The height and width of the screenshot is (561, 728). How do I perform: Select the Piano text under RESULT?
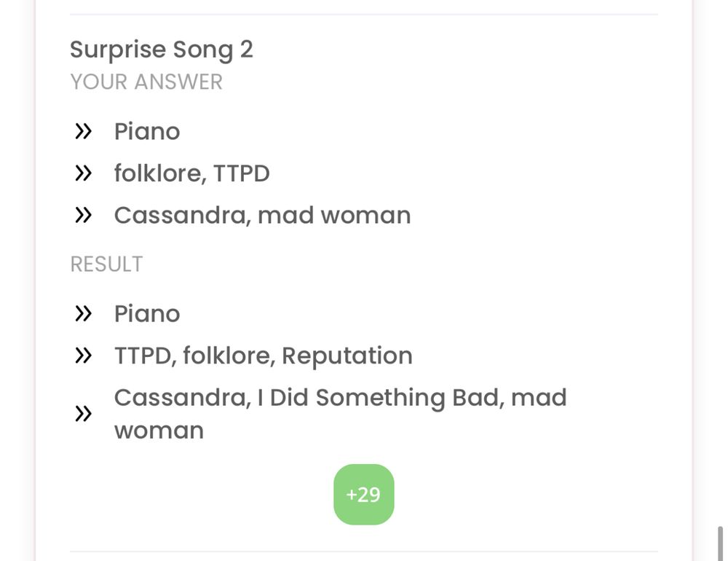coord(147,313)
